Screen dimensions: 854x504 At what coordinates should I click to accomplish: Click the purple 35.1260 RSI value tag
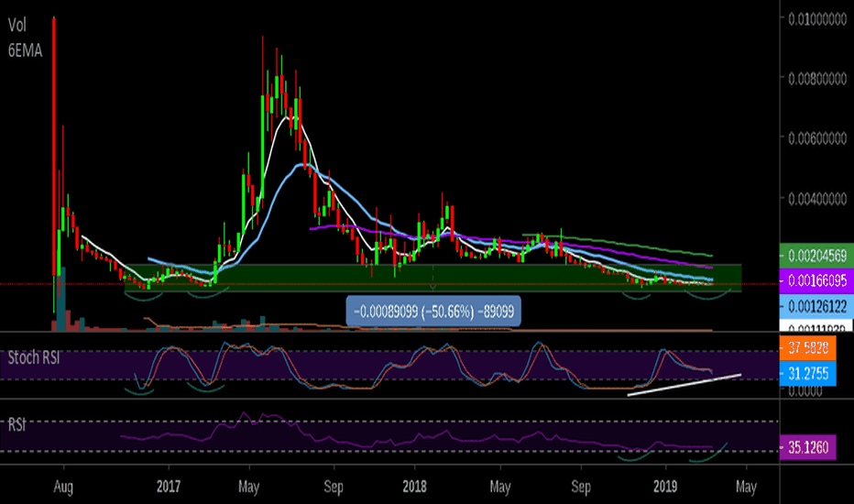click(x=807, y=447)
